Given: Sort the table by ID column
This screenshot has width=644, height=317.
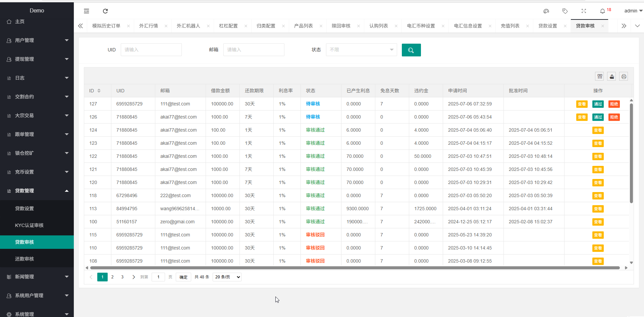Looking at the screenshot, I should coord(99,91).
